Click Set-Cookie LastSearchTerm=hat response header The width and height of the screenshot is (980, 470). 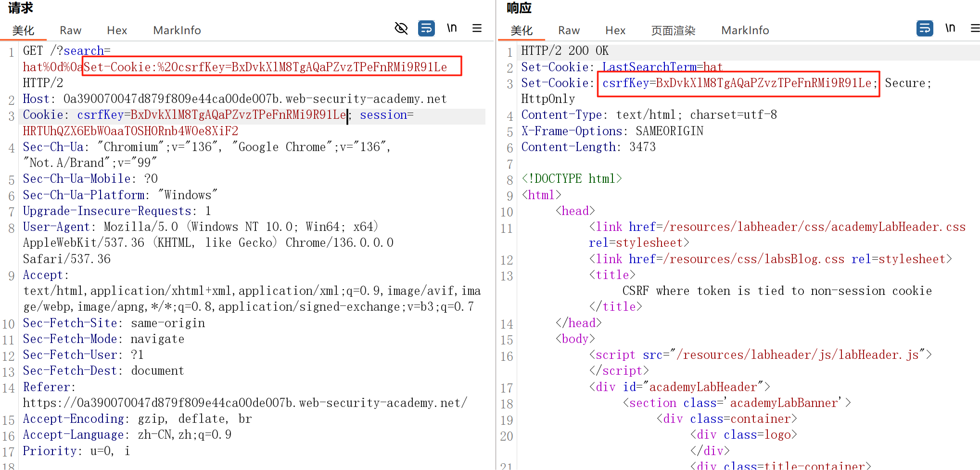pos(622,67)
